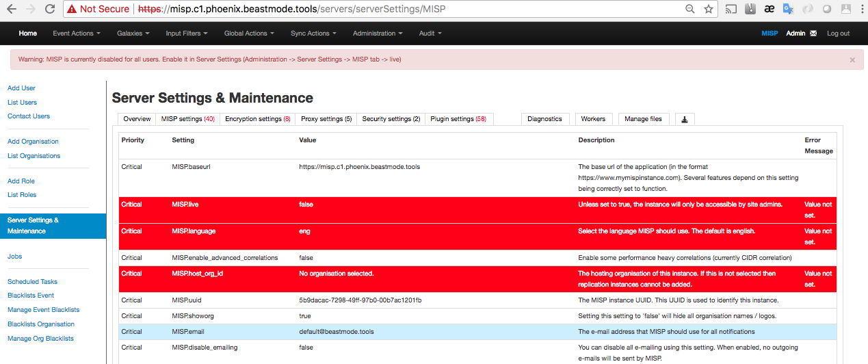Click Contact Users in the sidebar
The image size is (868, 364).
[x=29, y=116]
